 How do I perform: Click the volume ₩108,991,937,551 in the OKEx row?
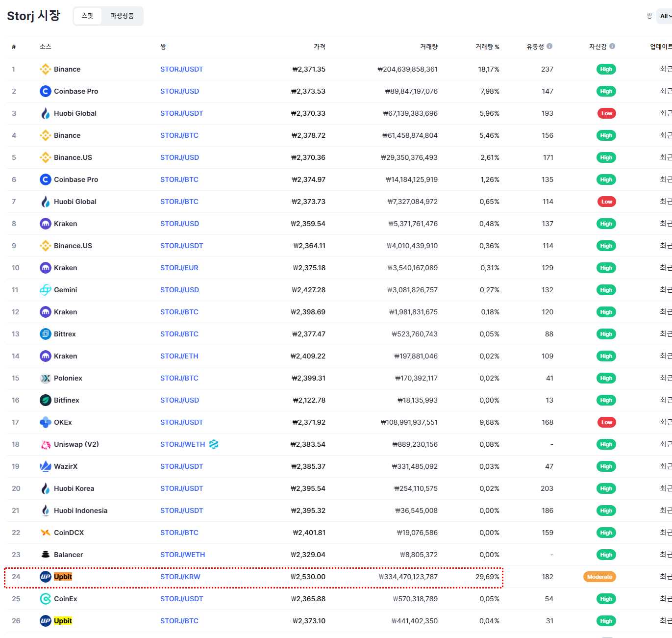coord(409,422)
